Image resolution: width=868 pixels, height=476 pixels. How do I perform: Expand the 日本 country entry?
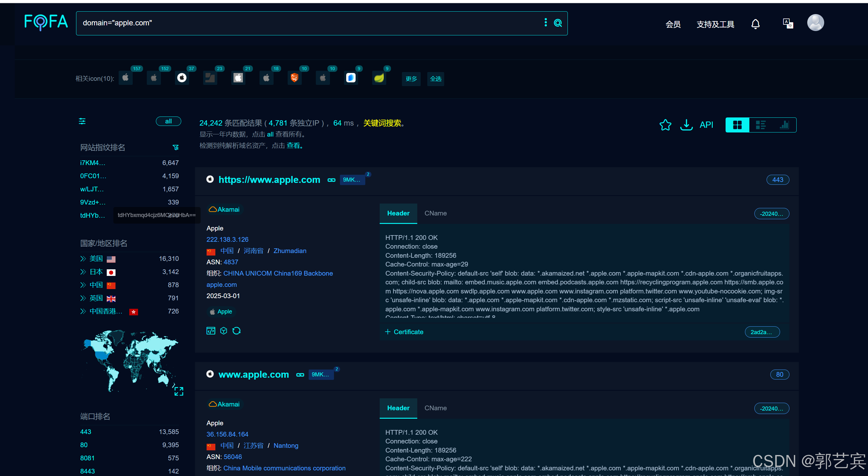click(x=83, y=272)
